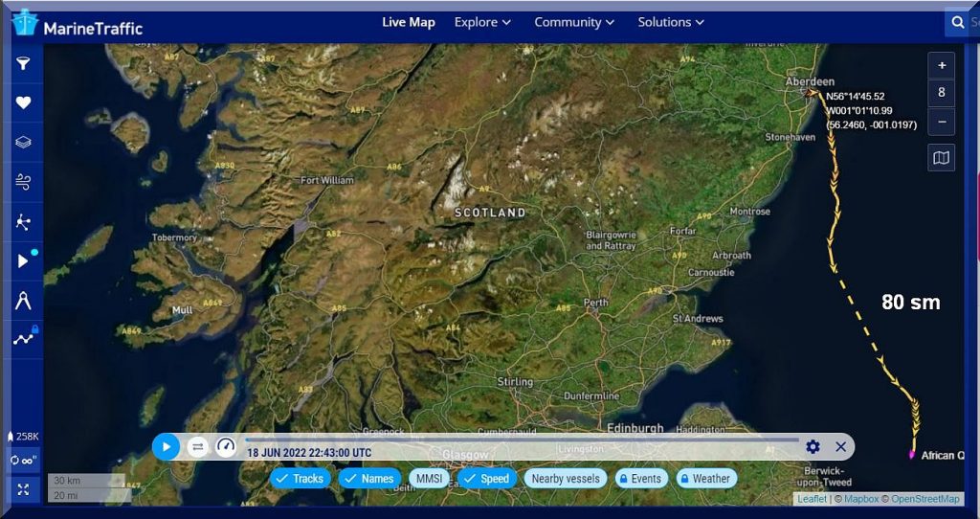Image resolution: width=980 pixels, height=519 pixels.
Task: Open playback settings gear icon
Action: pyautogui.click(x=813, y=446)
